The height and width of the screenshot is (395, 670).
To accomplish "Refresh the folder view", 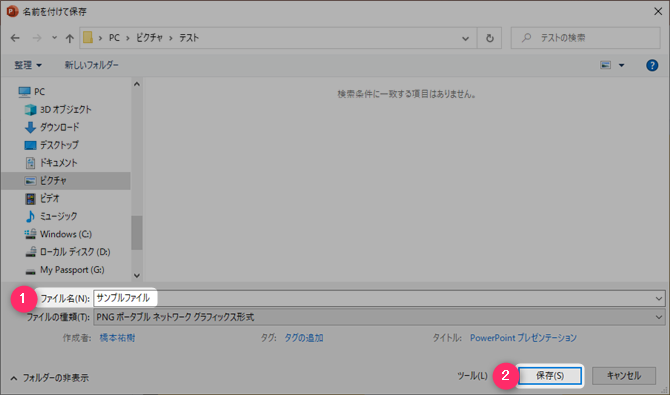I will (x=490, y=38).
